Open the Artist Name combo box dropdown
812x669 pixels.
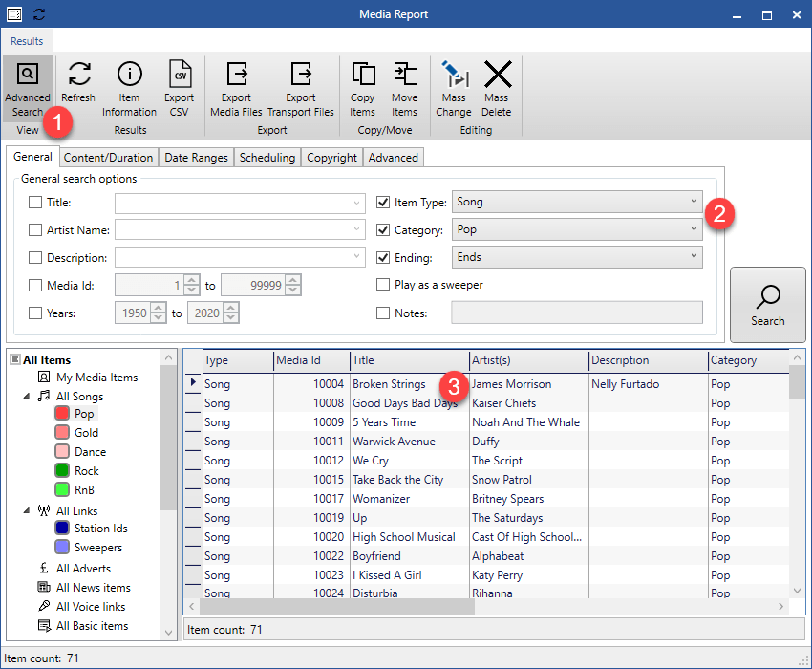point(357,229)
